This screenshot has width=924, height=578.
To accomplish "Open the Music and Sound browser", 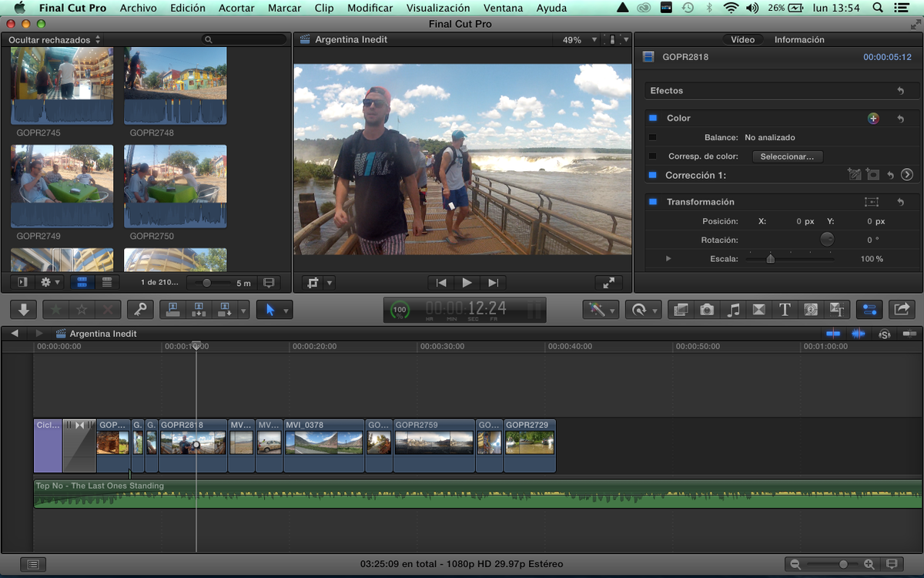I will 734,310.
